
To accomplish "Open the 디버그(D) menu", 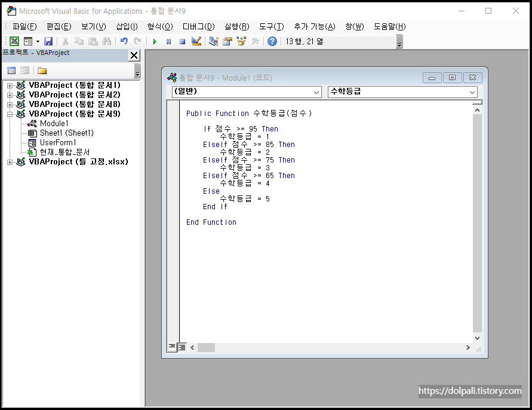I will coord(198,26).
